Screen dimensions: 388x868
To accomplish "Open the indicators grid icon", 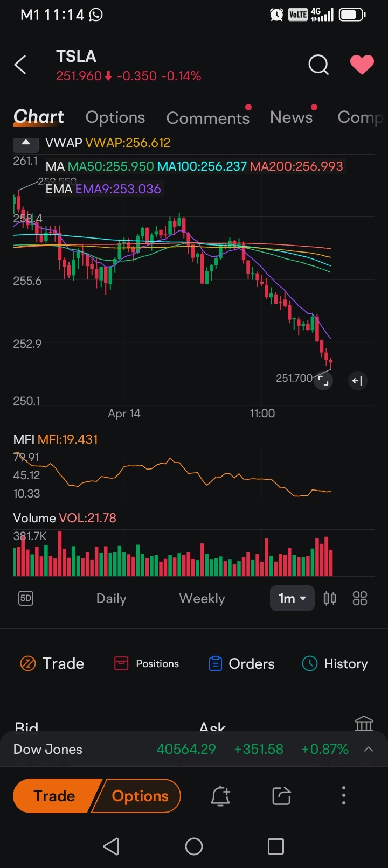I will tap(359, 598).
